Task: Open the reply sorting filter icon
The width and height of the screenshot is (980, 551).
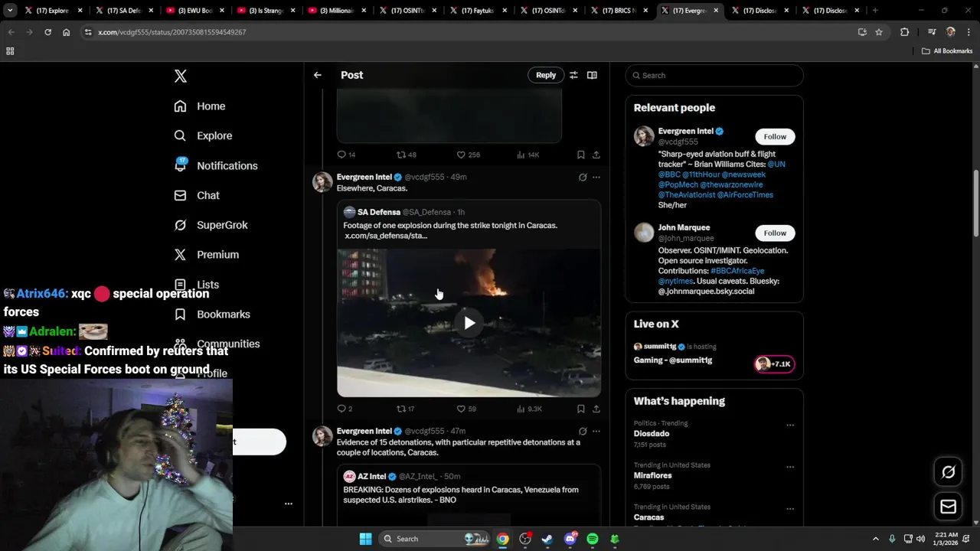Action: [x=573, y=75]
